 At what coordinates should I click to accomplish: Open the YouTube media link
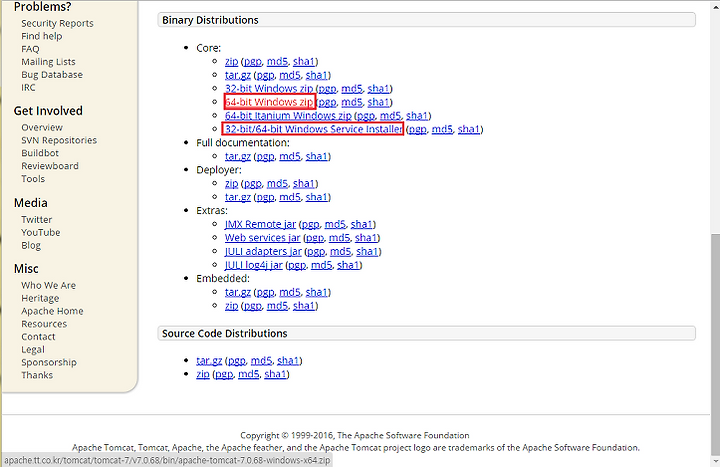click(40, 232)
